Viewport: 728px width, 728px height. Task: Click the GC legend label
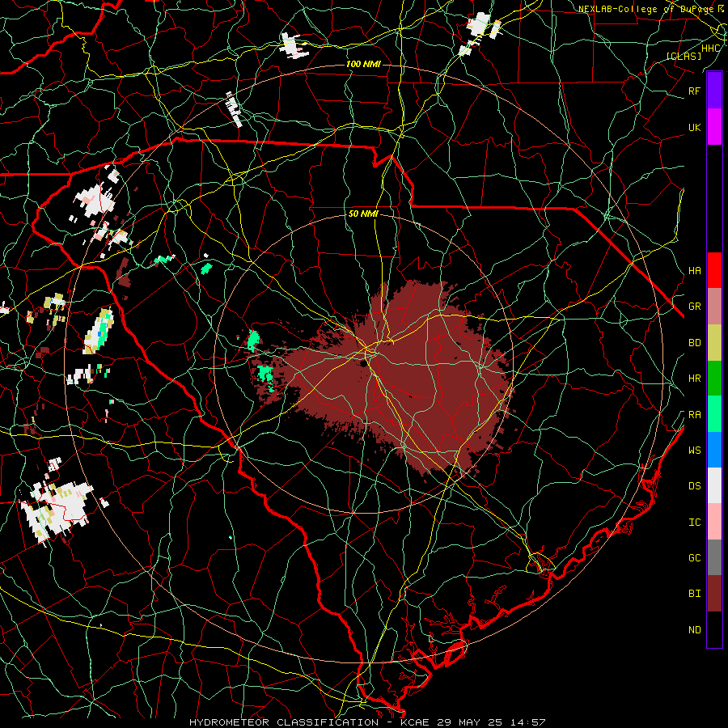694,557
